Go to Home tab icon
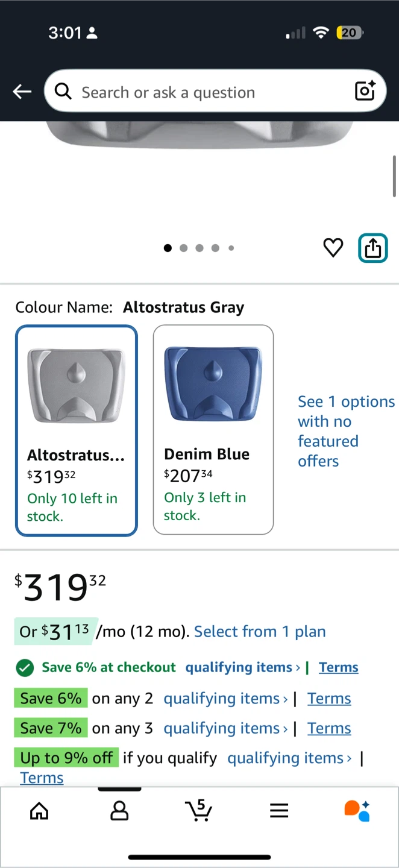 coord(39,811)
